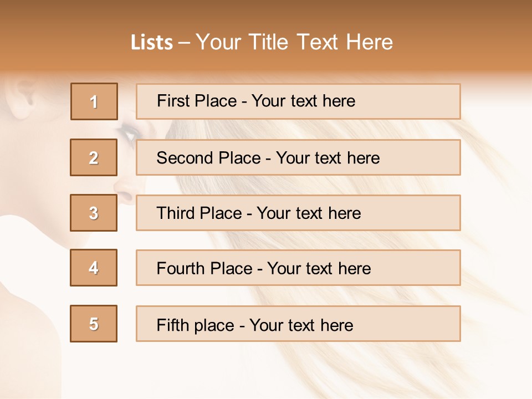The width and height of the screenshot is (532, 399).
Task: Click the woman's ear in background image
Action: click(23, 97)
